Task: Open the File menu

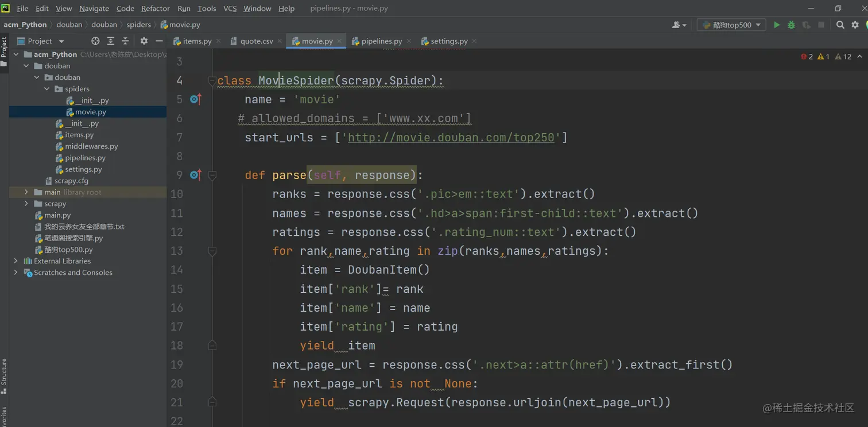Action: 22,8
